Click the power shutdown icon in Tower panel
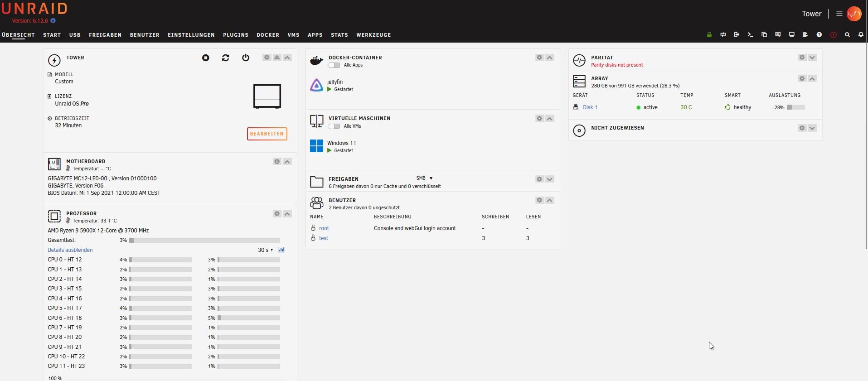Image resolution: width=868 pixels, height=381 pixels. (246, 58)
